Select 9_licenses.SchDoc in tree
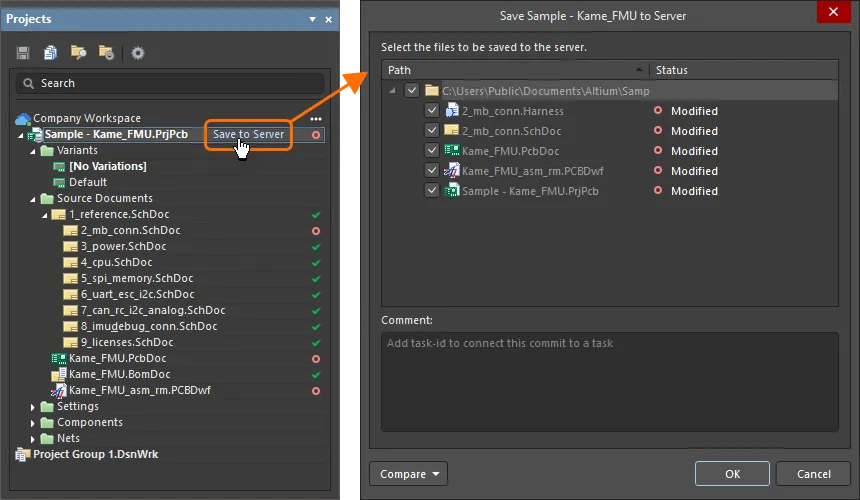 (x=127, y=342)
